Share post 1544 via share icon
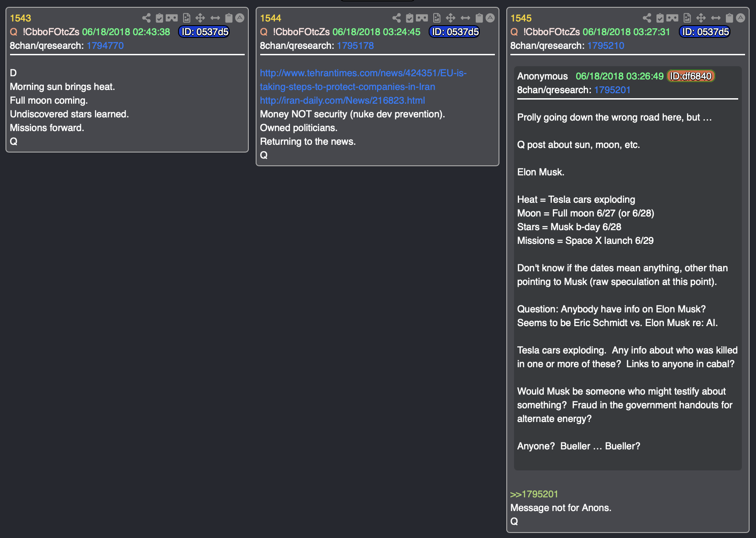The height and width of the screenshot is (538, 756). point(397,18)
